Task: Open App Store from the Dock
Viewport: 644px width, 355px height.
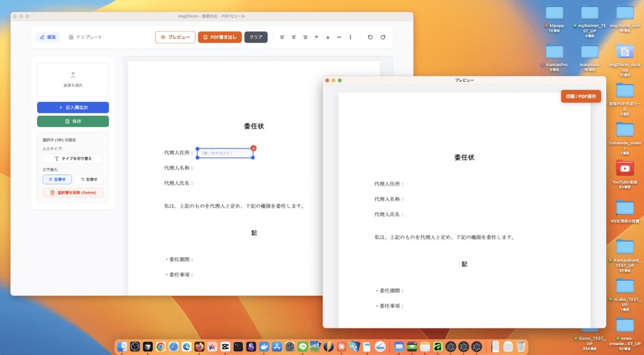Action: 277,347
